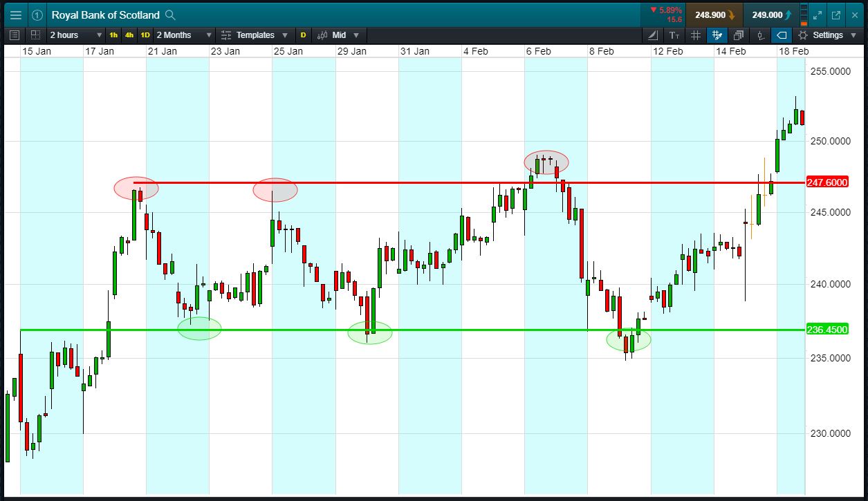
Task: Click the 31 Jan date axis label
Action: tap(415, 51)
